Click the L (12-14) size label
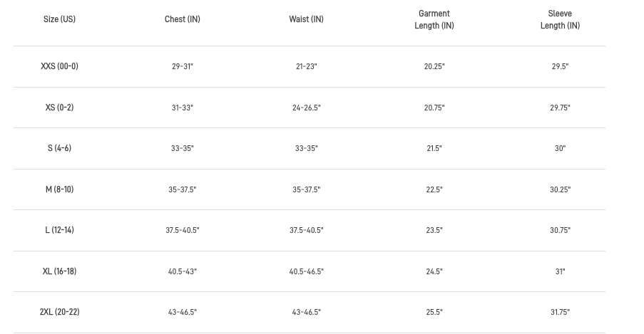 59,230
